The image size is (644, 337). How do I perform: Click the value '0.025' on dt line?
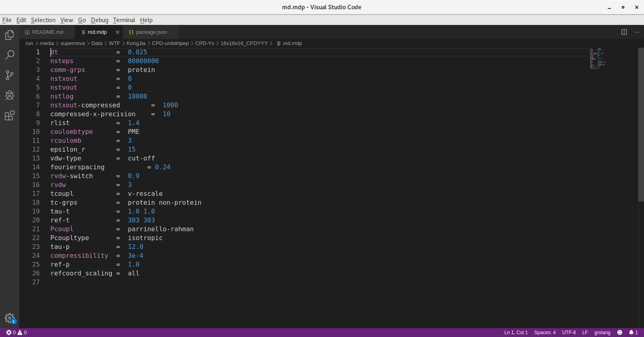pyautogui.click(x=138, y=52)
